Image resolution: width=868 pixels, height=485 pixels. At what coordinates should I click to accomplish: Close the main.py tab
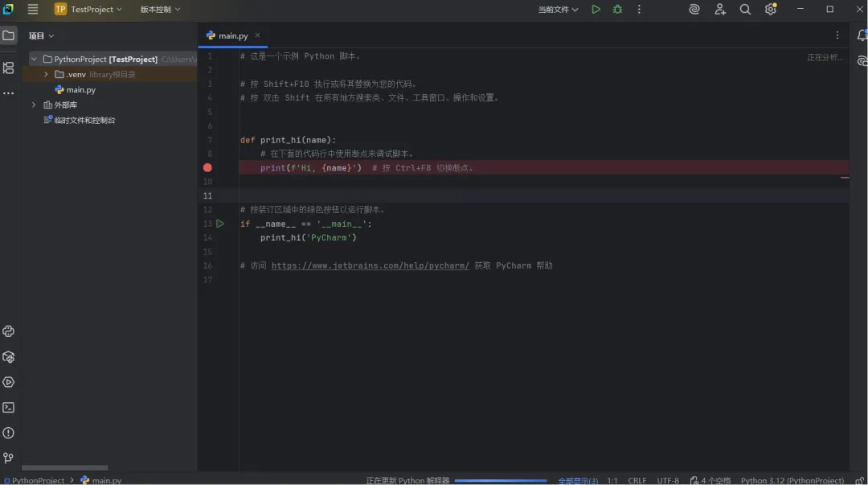[x=257, y=35]
